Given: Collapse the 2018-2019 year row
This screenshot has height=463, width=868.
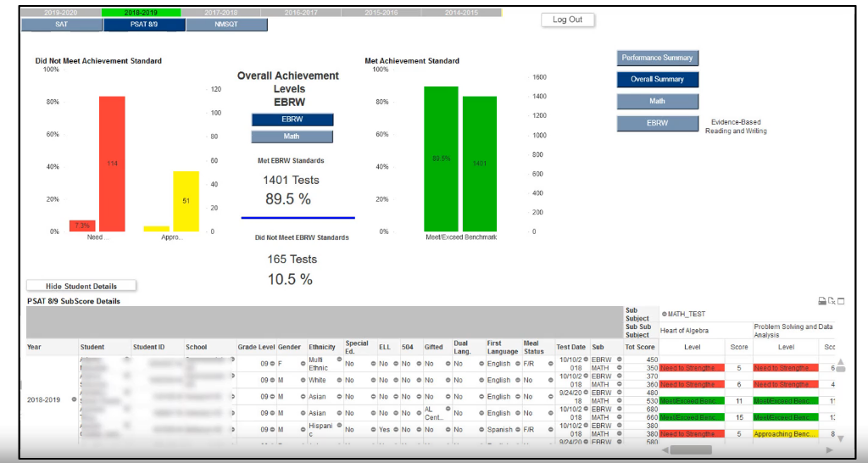Looking at the screenshot, I should (74, 399).
